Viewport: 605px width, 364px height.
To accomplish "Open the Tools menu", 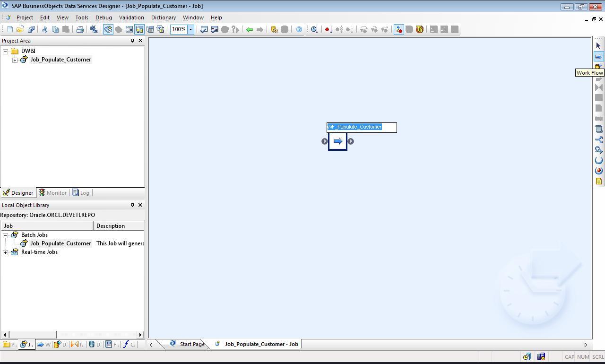I will (x=82, y=17).
